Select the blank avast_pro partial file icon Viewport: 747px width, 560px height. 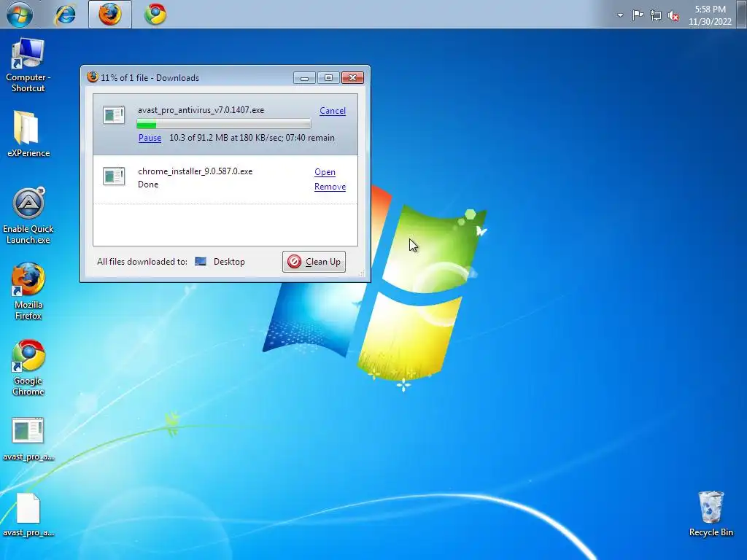[28, 515]
